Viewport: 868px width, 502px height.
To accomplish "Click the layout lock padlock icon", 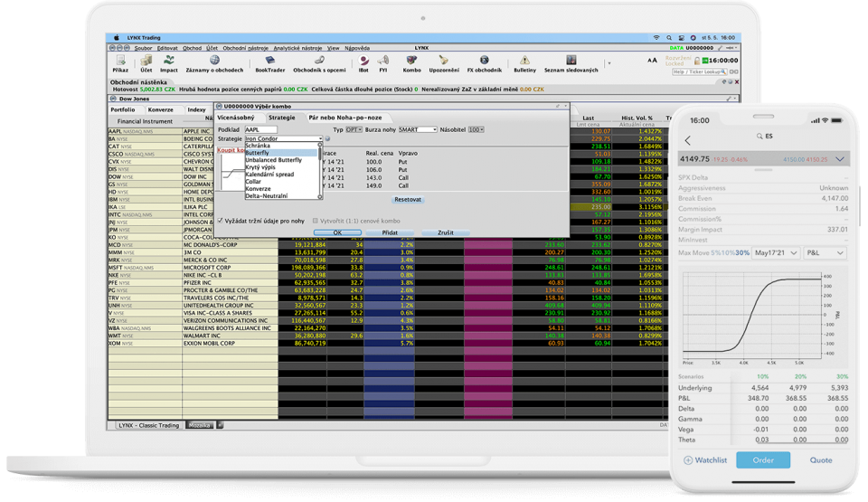I will 697,61.
